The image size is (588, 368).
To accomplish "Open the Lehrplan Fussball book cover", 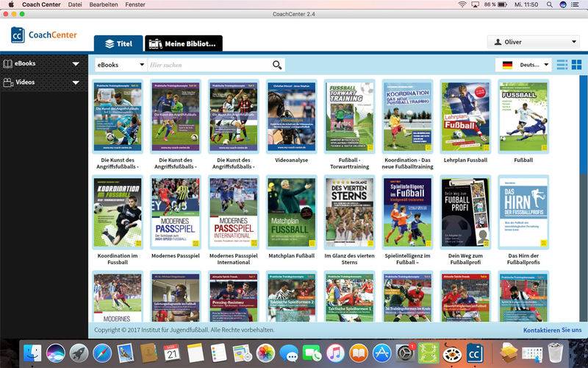I will [465, 116].
